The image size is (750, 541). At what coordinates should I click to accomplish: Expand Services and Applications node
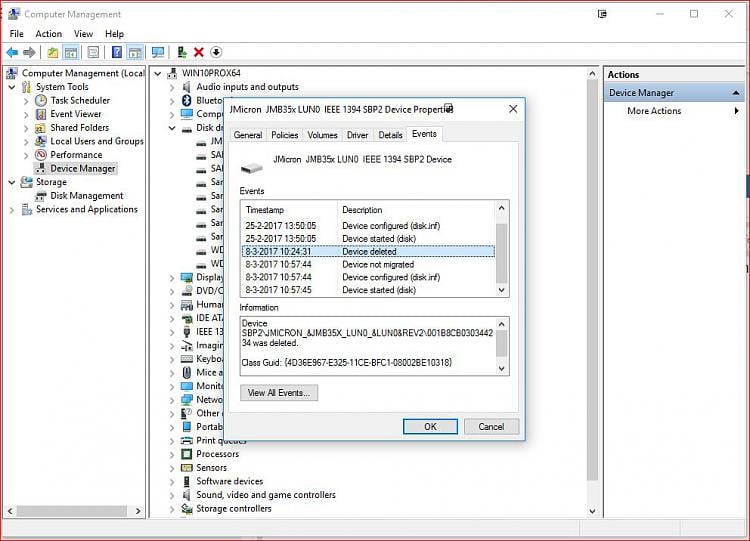[12, 210]
